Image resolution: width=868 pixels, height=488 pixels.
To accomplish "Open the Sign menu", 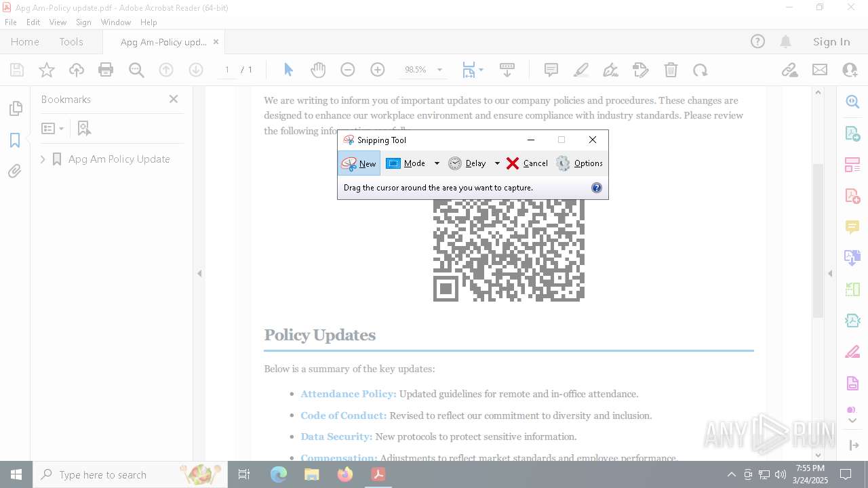I will [x=83, y=22].
